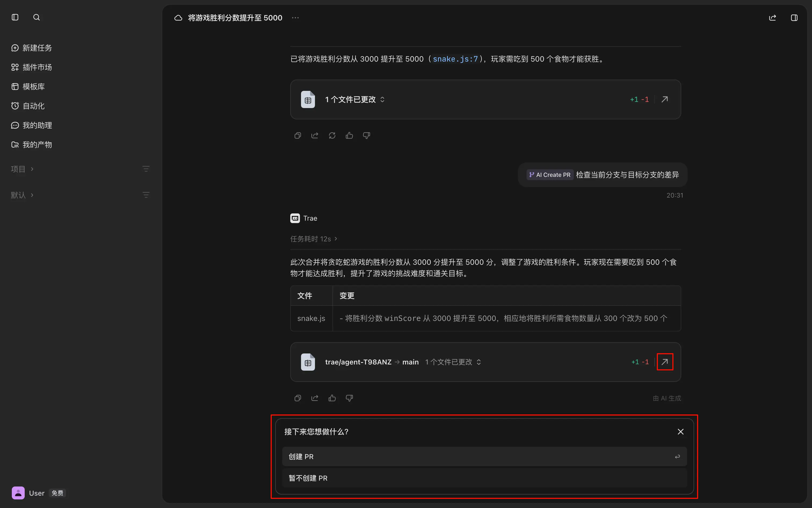
Task: Expand the 项目 section
Action: pos(22,169)
